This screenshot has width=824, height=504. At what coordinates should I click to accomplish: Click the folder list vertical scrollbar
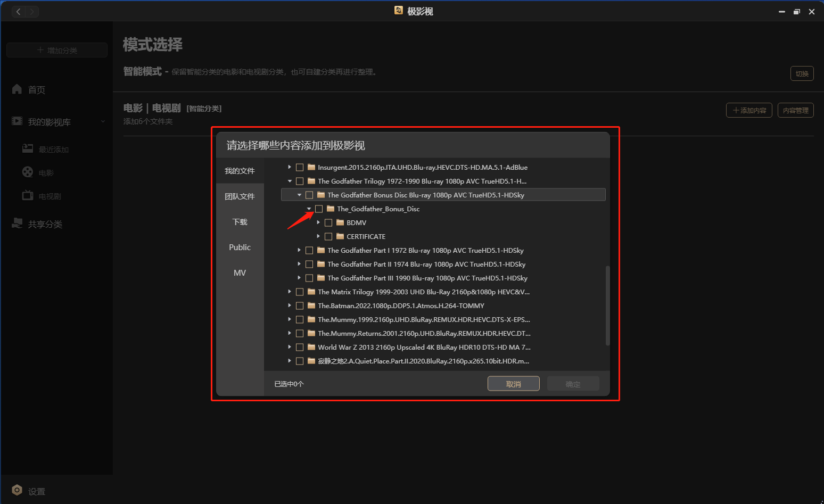click(607, 306)
